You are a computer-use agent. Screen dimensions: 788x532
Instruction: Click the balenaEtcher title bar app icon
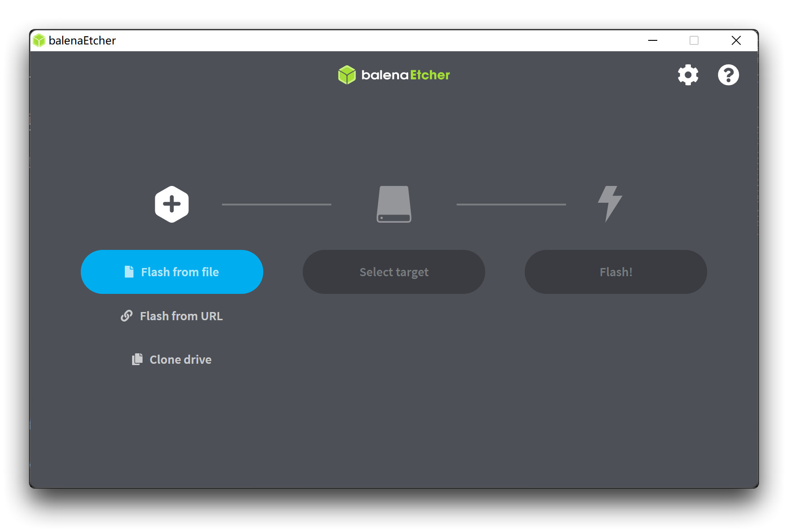click(39, 40)
